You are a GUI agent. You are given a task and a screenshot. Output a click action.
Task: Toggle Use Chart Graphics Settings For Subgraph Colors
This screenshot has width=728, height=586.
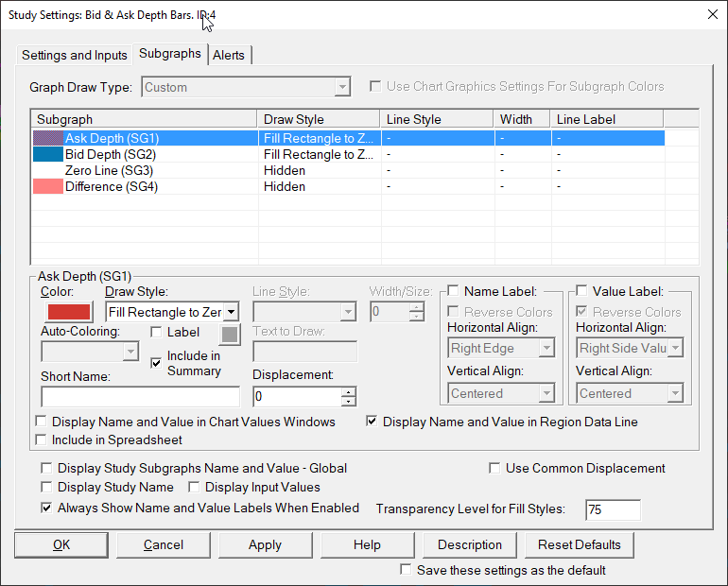click(375, 86)
